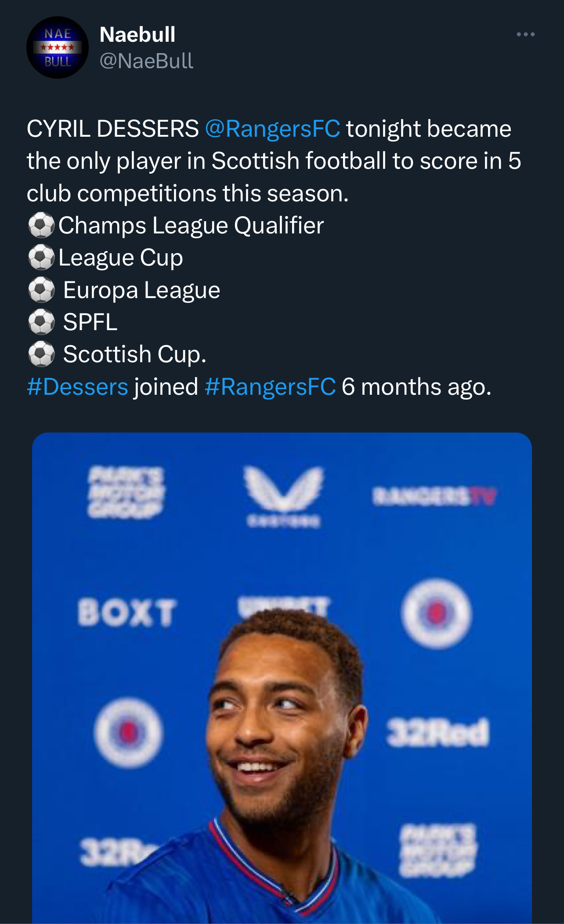Click the Rangers crest at the upper right

coord(437,614)
